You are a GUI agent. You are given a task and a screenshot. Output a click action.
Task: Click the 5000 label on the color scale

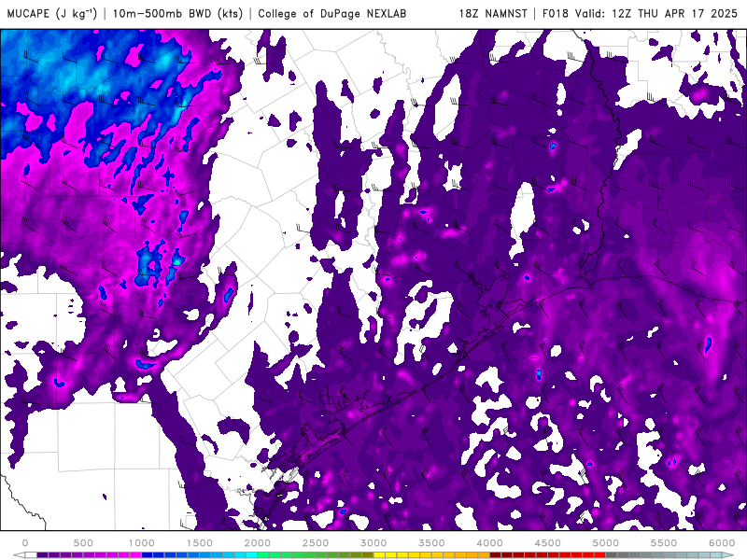pyautogui.click(x=605, y=543)
